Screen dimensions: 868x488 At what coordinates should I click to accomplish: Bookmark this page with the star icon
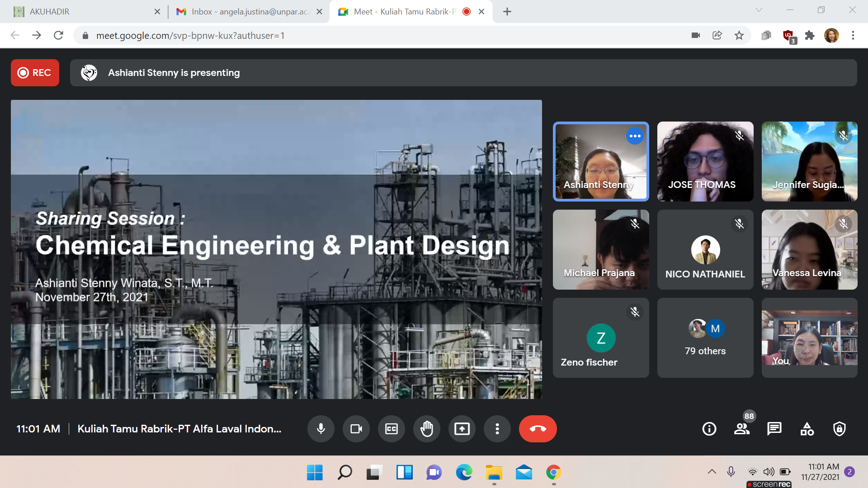click(739, 35)
